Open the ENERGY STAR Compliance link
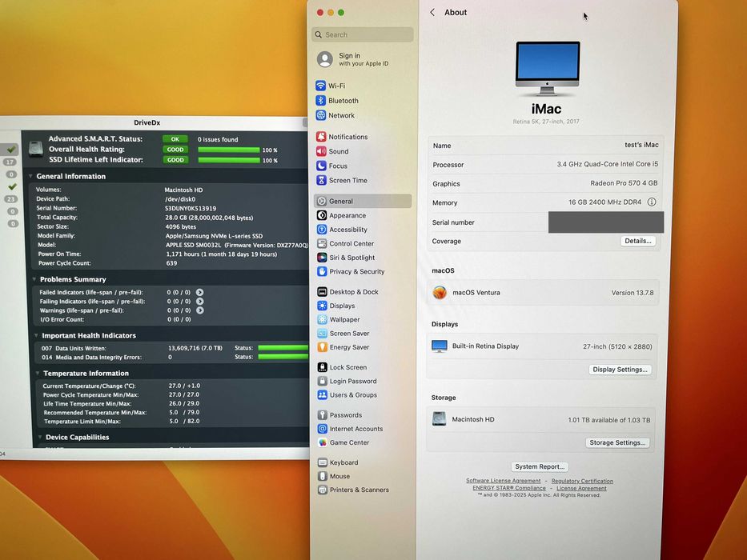The height and width of the screenshot is (560, 747). coord(508,488)
